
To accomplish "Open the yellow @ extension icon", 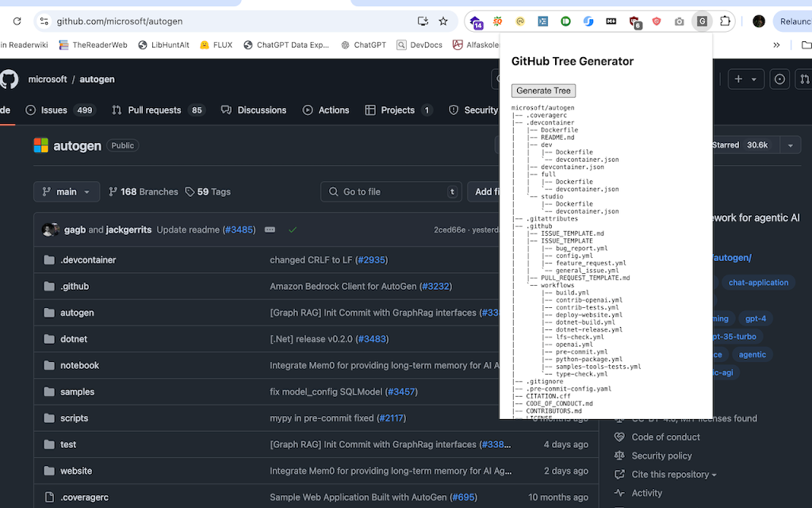I will (520, 21).
